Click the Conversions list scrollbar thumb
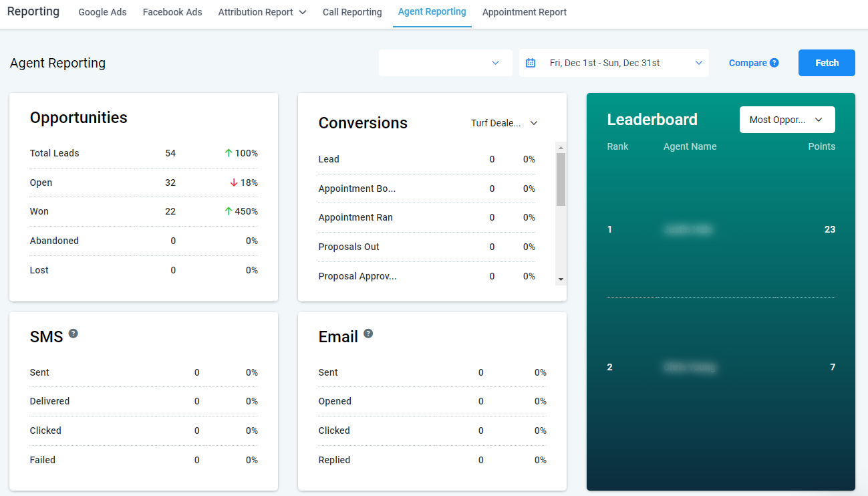This screenshot has height=496, width=868. tap(561, 179)
